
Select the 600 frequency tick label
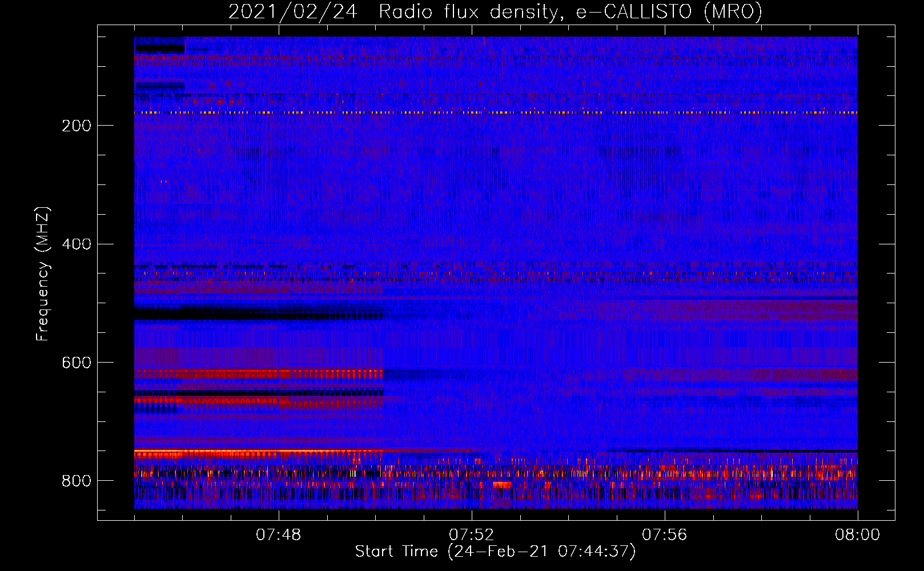click(76, 363)
